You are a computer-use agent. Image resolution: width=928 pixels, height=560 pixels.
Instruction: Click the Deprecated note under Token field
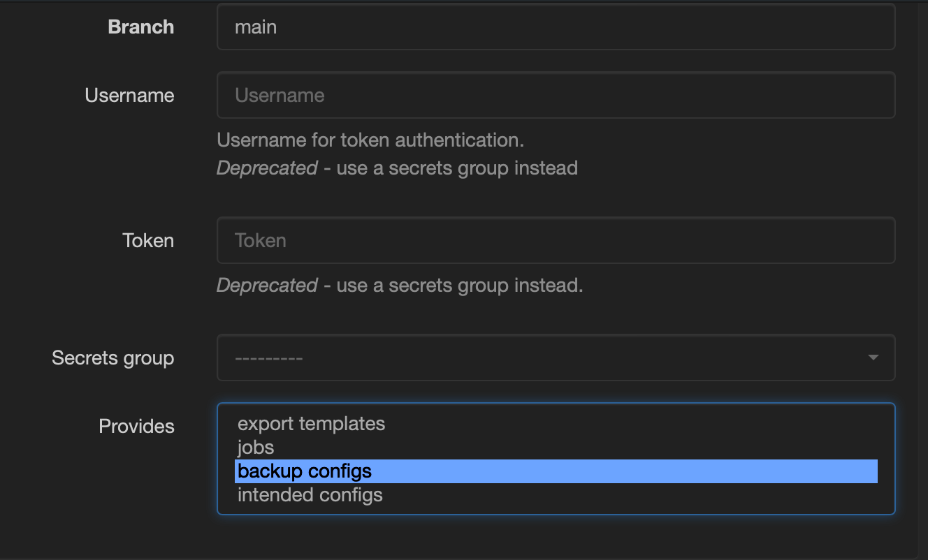pyautogui.click(x=399, y=286)
